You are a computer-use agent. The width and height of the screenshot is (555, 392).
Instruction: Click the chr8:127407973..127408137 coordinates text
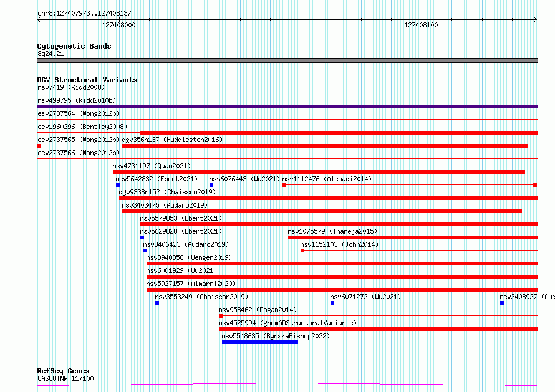[x=84, y=13]
